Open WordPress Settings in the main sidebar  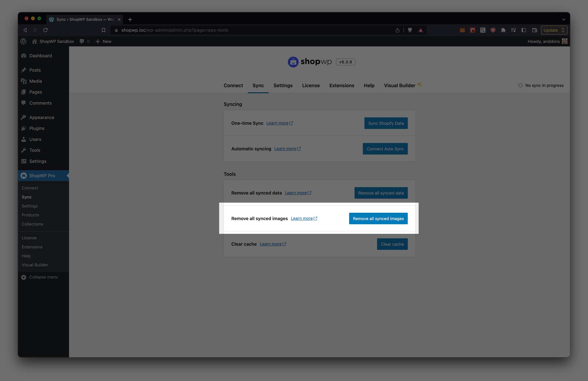point(43,161)
